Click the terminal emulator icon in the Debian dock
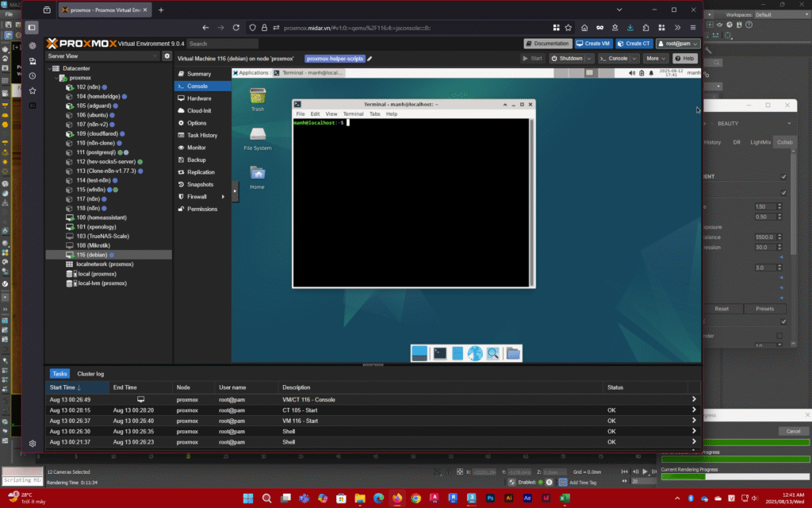The width and height of the screenshot is (812, 508). click(439, 353)
